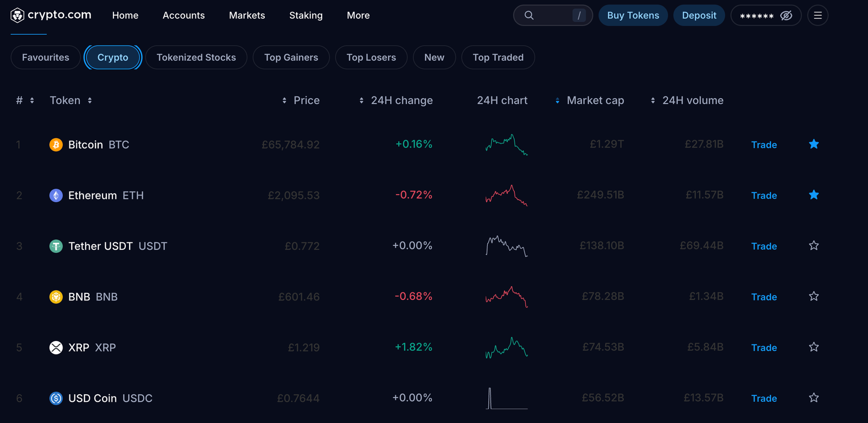Switch to the Favourites tab
The height and width of the screenshot is (423, 868).
click(x=46, y=57)
